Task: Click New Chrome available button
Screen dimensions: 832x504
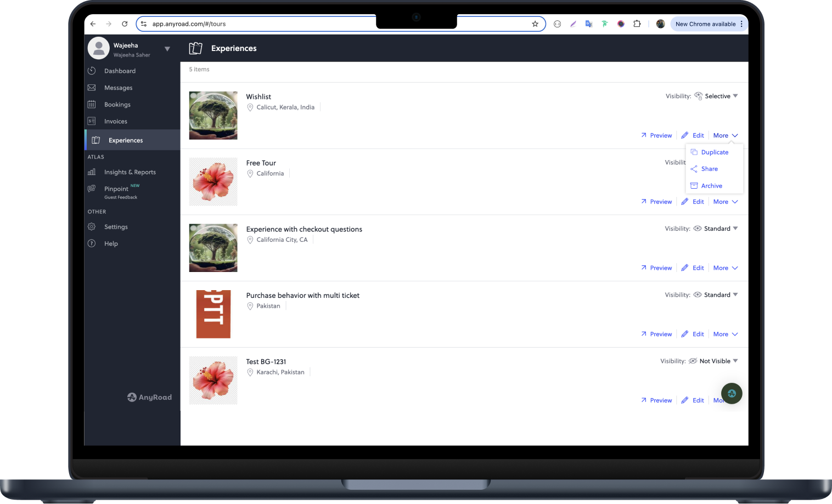Action: [x=709, y=24]
